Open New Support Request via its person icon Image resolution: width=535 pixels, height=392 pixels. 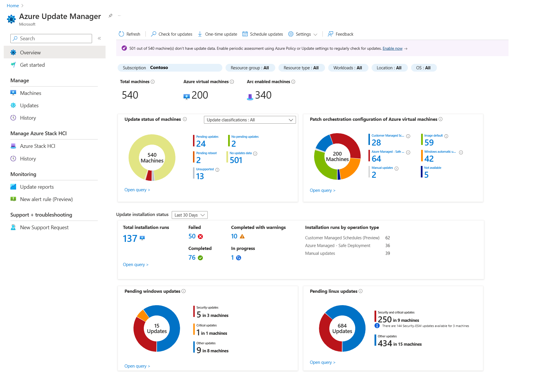[x=13, y=227]
